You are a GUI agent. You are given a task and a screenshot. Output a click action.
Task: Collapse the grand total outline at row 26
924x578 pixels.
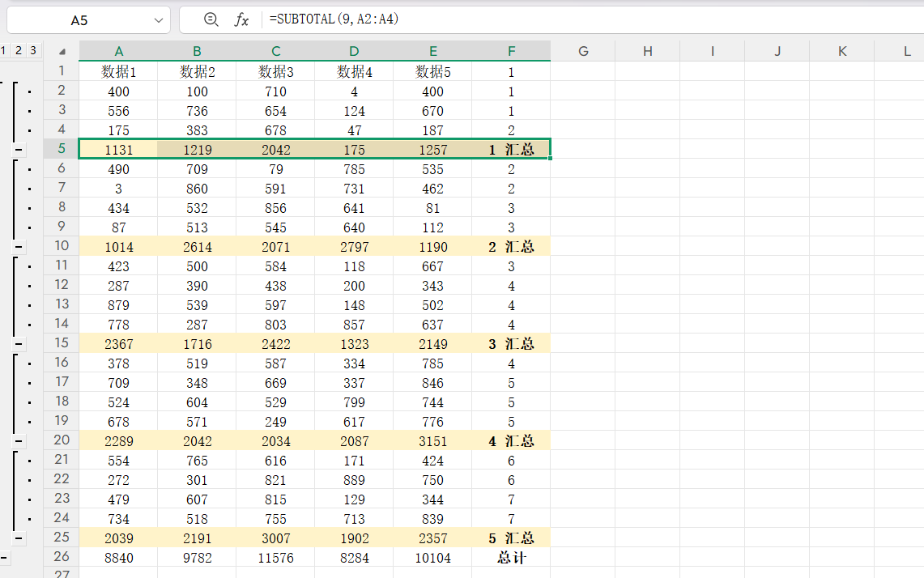(x=4, y=558)
